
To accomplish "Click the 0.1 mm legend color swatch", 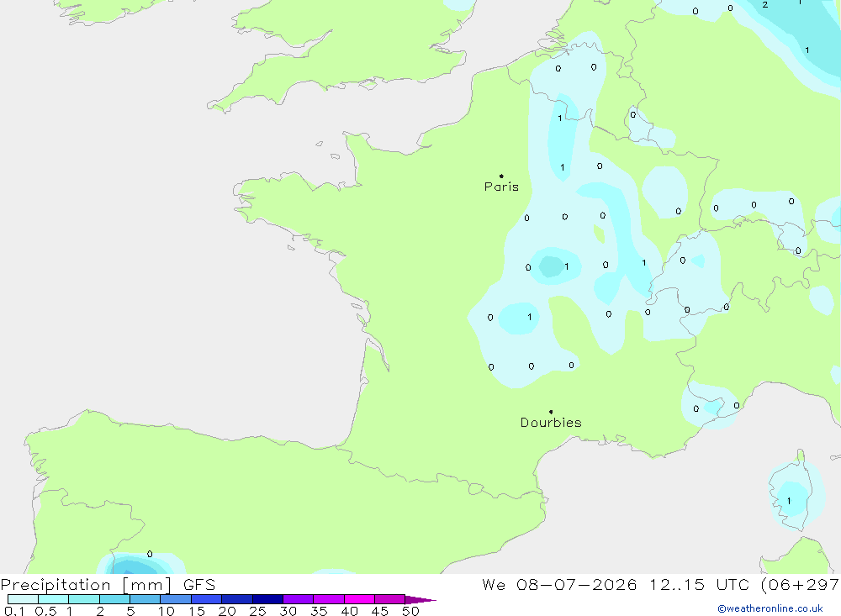I will 23,599.
